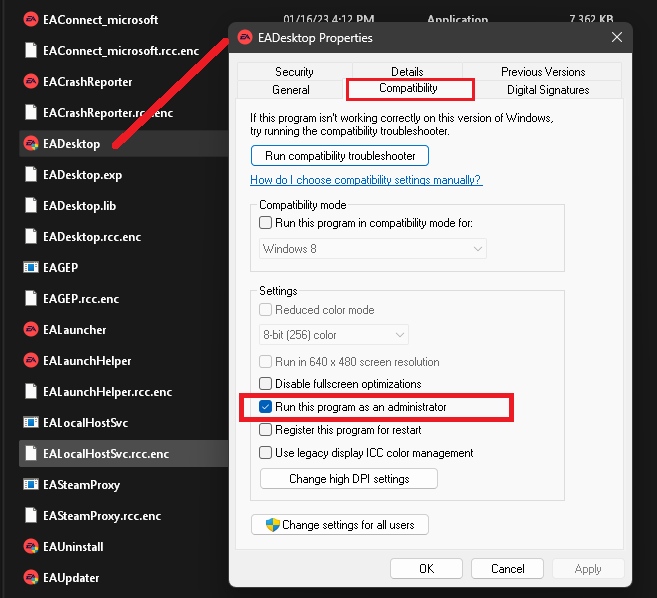Select the EAGEP executable icon
Viewport: 657px width, 598px height.
(31, 267)
